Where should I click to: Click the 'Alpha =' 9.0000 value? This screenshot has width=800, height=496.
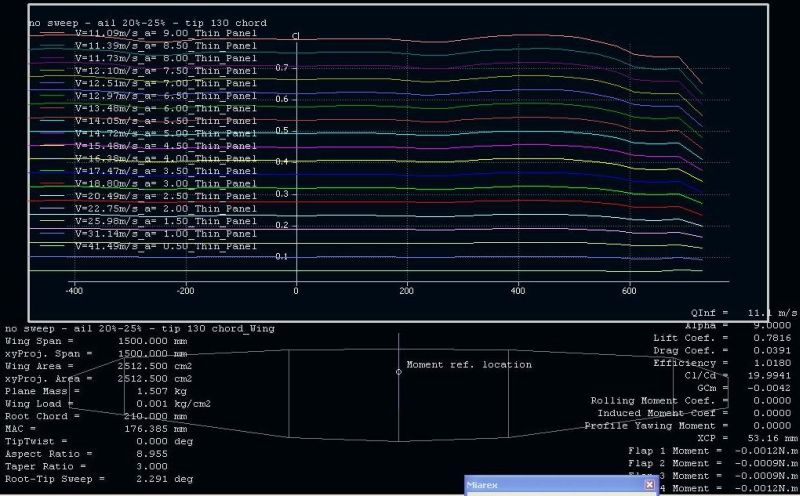coord(772,326)
